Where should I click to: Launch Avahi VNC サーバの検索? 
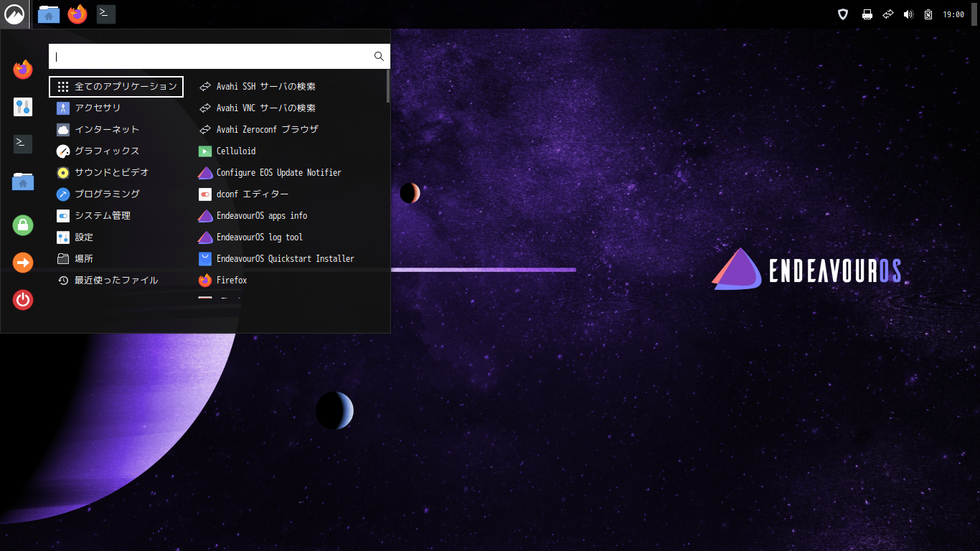tap(290, 108)
